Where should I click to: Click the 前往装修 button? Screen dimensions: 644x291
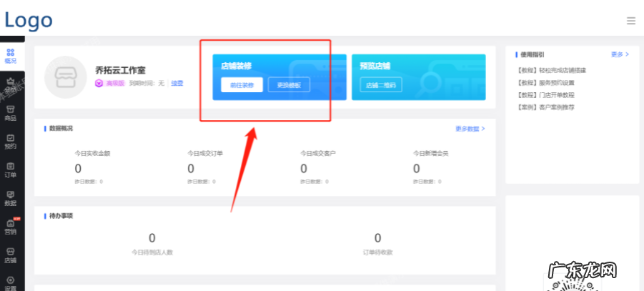pyautogui.click(x=242, y=84)
